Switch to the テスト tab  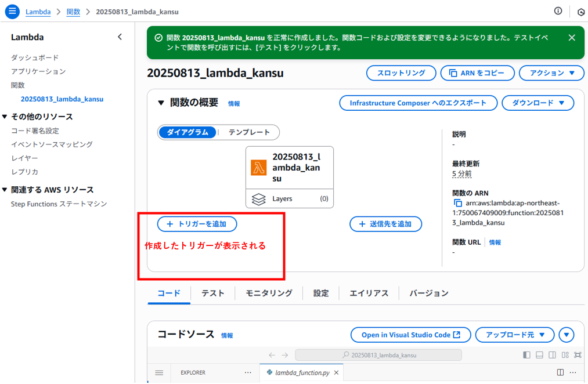coord(212,294)
